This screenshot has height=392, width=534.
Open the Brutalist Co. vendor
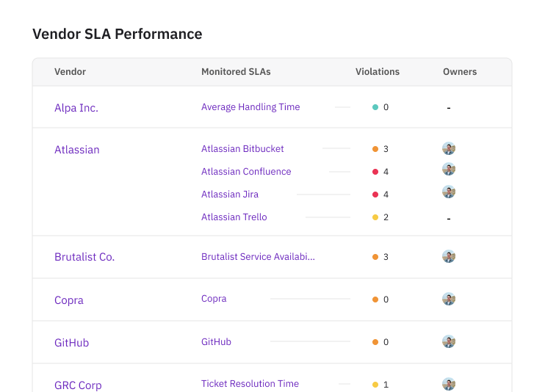click(84, 257)
